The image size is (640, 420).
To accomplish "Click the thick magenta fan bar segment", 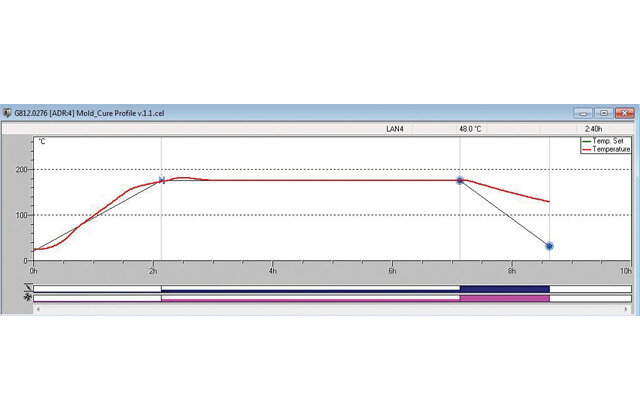I will 504,298.
